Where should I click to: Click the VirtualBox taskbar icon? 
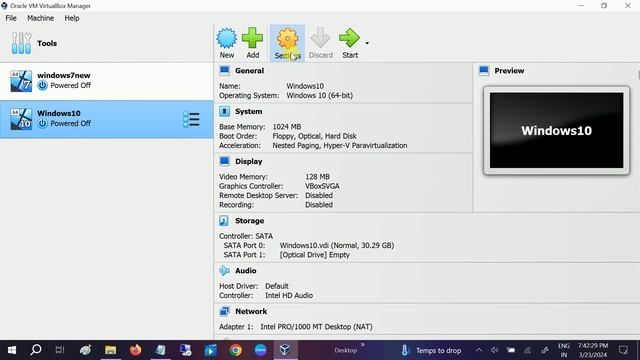[285, 350]
